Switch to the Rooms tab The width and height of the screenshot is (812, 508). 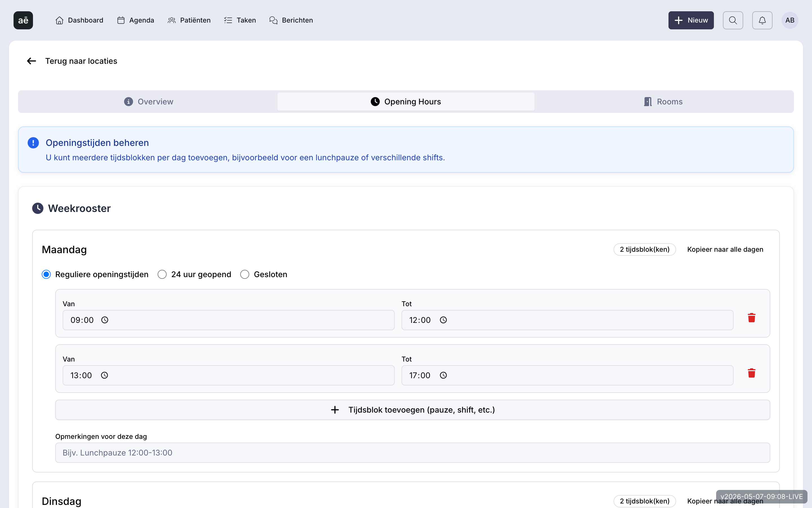coord(663,102)
